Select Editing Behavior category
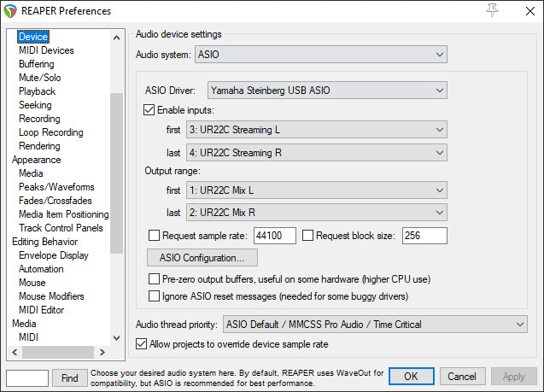 (44, 242)
